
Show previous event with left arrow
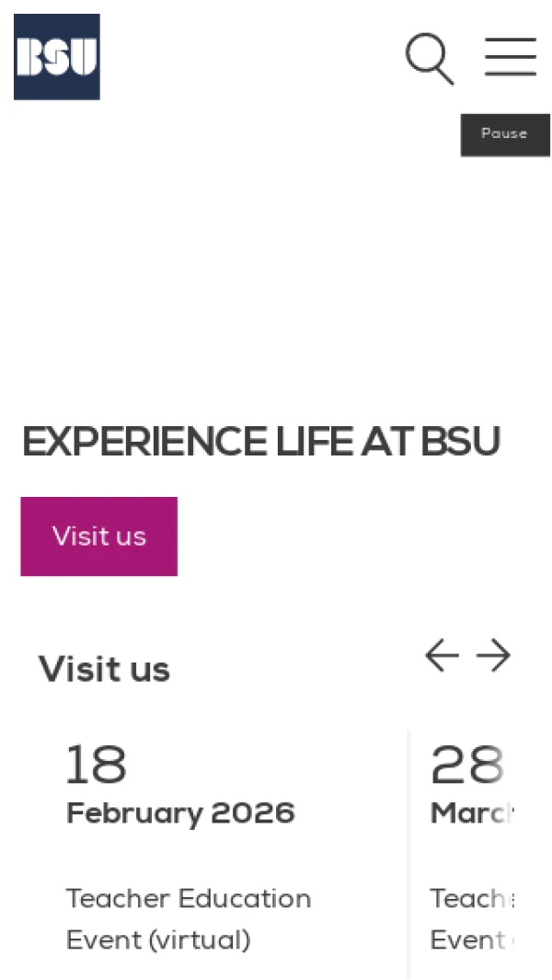click(x=442, y=656)
